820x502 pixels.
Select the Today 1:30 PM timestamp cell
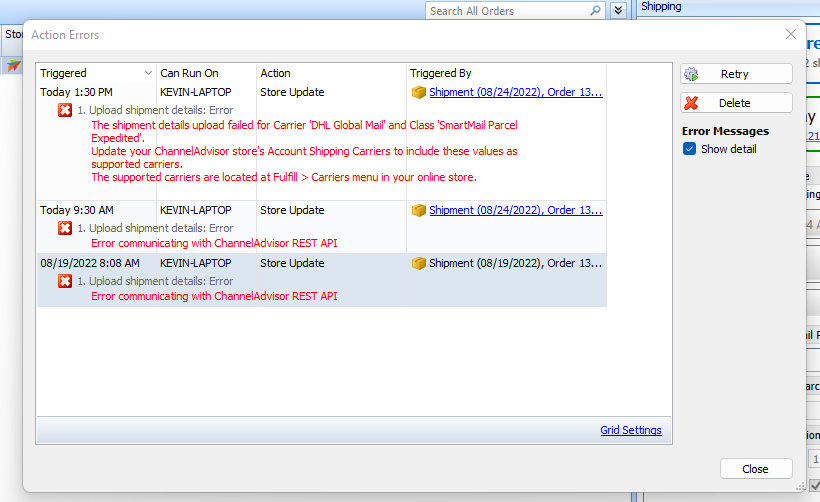pyautogui.click(x=76, y=92)
